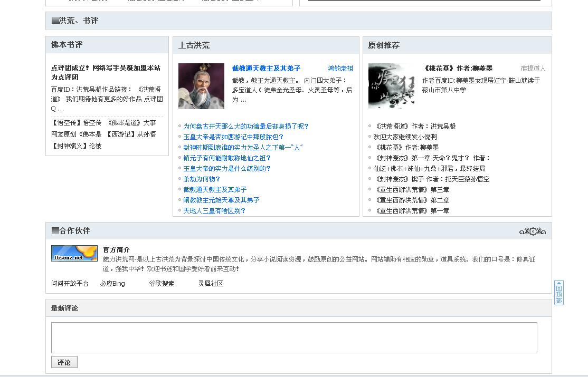Open article 玉皇大帝的实力是什么级别的？
The width and height of the screenshot is (588, 377).
coord(227,169)
